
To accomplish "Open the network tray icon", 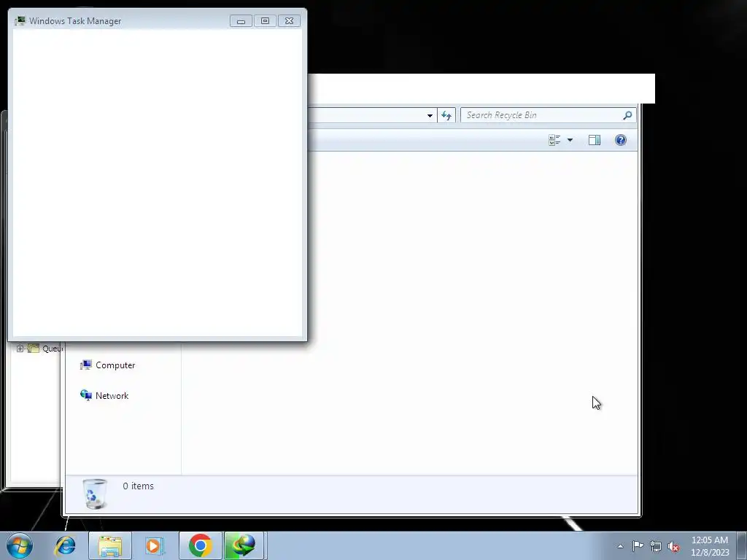I will click(656, 546).
